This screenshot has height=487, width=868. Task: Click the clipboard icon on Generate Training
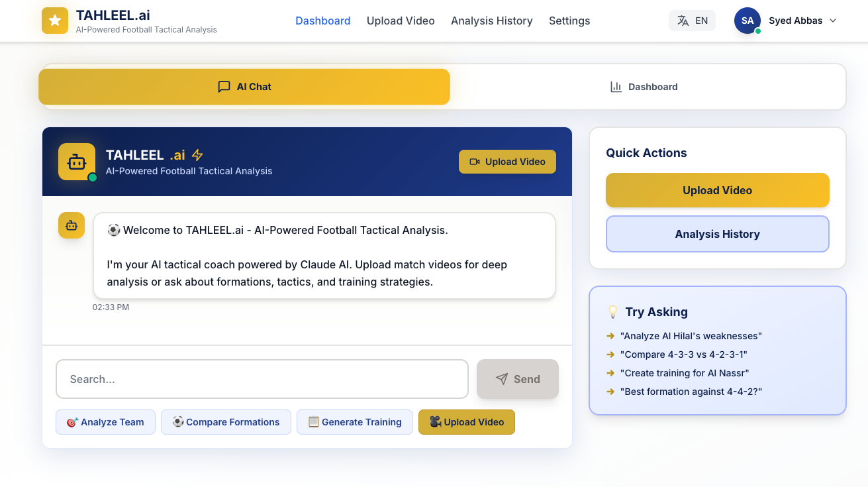pyautogui.click(x=314, y=421)
